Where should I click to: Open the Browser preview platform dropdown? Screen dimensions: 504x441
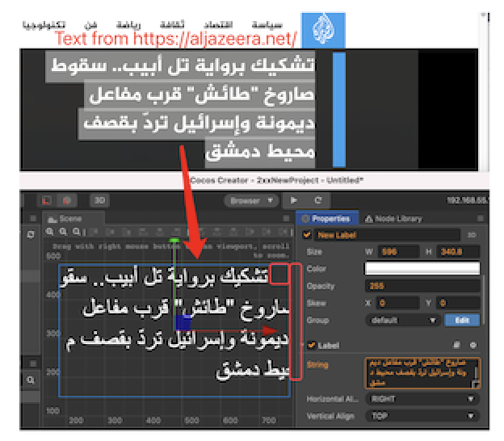point(251,201)
